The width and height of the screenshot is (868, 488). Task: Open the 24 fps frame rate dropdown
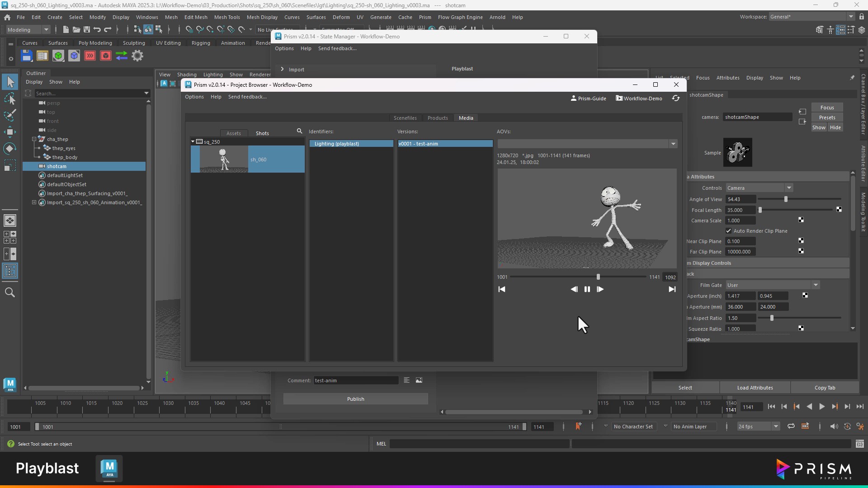point(776,427)
